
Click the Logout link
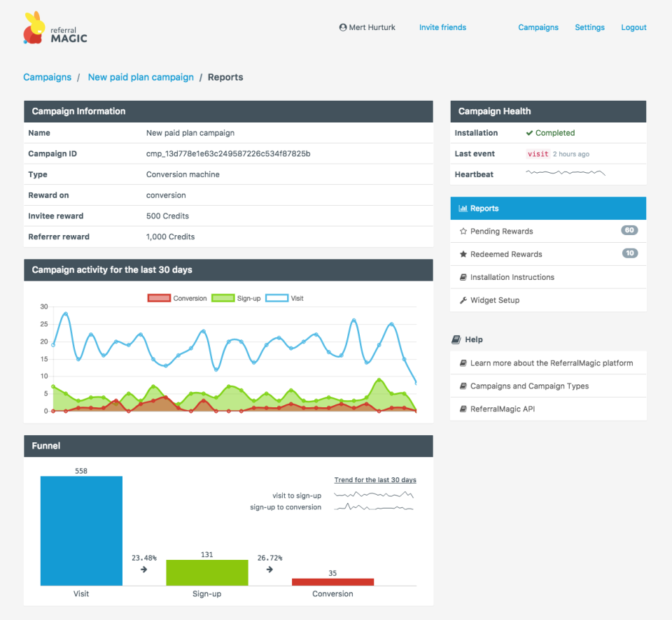(x=633, y=27)
